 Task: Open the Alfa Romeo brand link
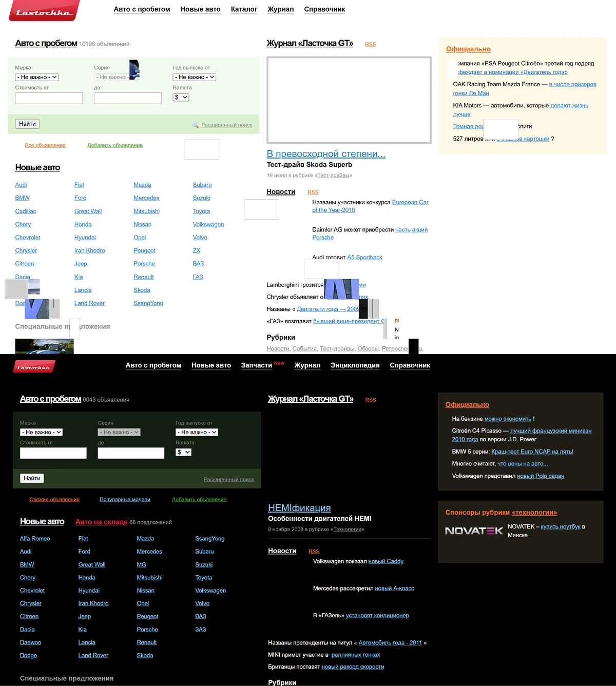(35, 538)
